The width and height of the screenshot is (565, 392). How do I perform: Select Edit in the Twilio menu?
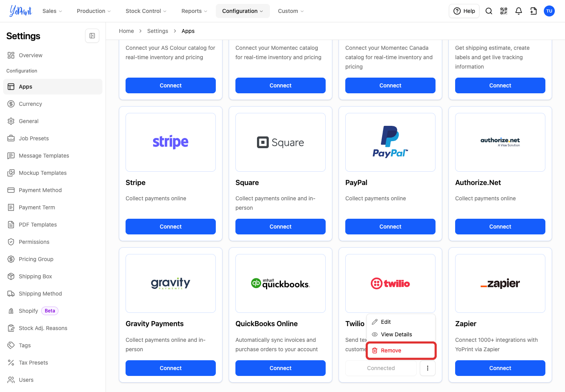point(401,322)
